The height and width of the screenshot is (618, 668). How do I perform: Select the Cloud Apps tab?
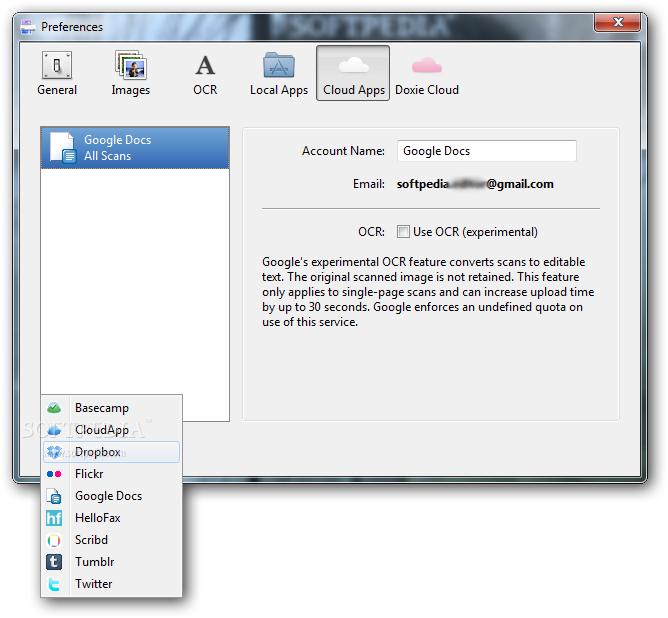[353, 73]
